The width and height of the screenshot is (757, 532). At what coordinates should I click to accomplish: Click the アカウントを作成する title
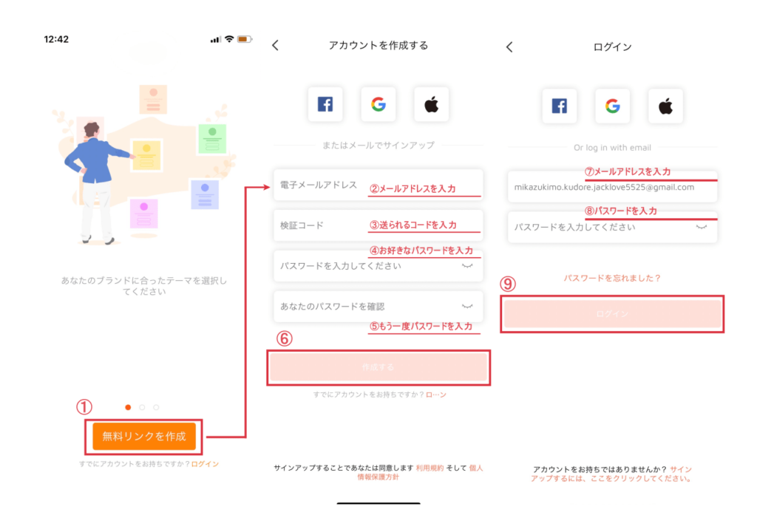pyautogui.click(x=378, y=45)
